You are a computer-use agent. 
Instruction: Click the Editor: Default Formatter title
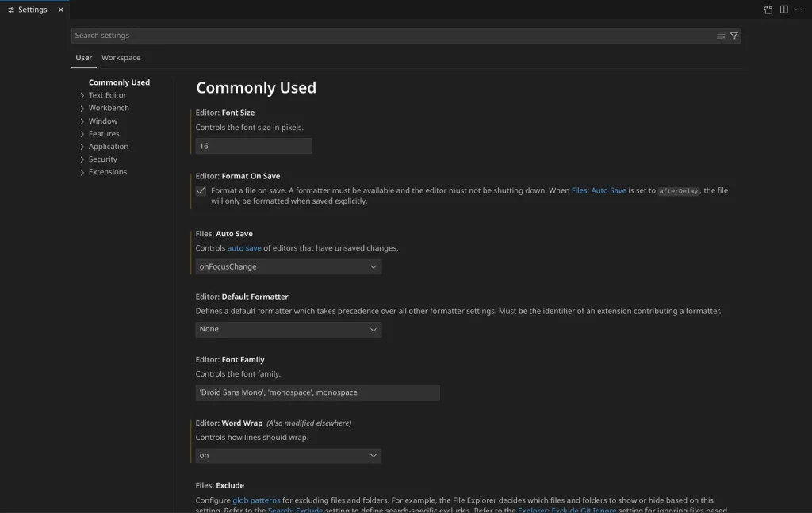pyautogui.click(x=242, y=297)
